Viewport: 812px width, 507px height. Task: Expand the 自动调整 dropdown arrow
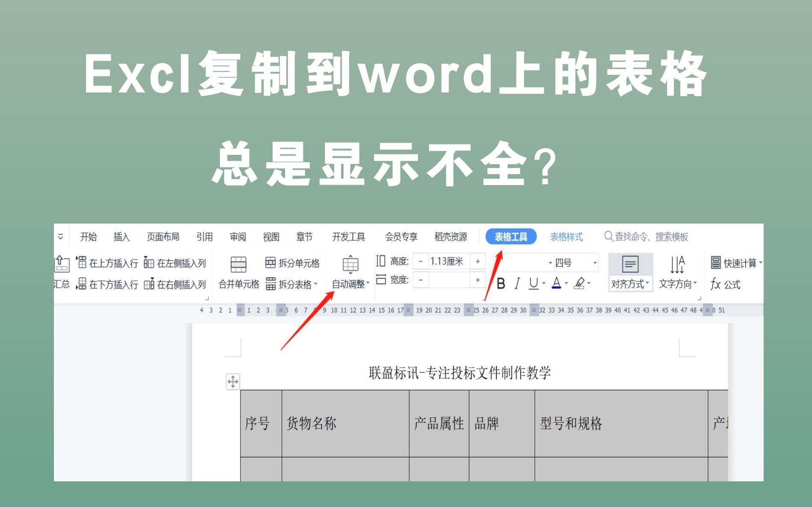[x=367, y=283]
